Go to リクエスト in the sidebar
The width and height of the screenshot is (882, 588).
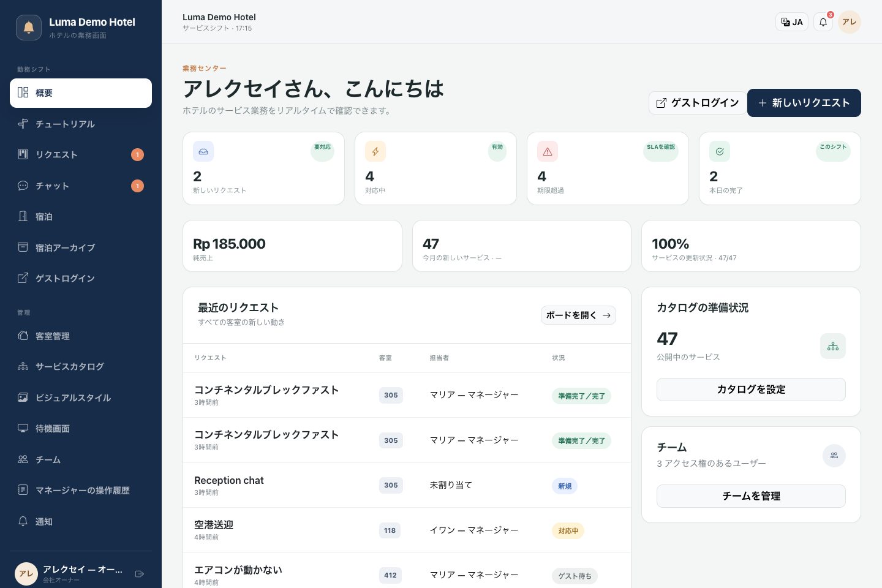[81, 154]
